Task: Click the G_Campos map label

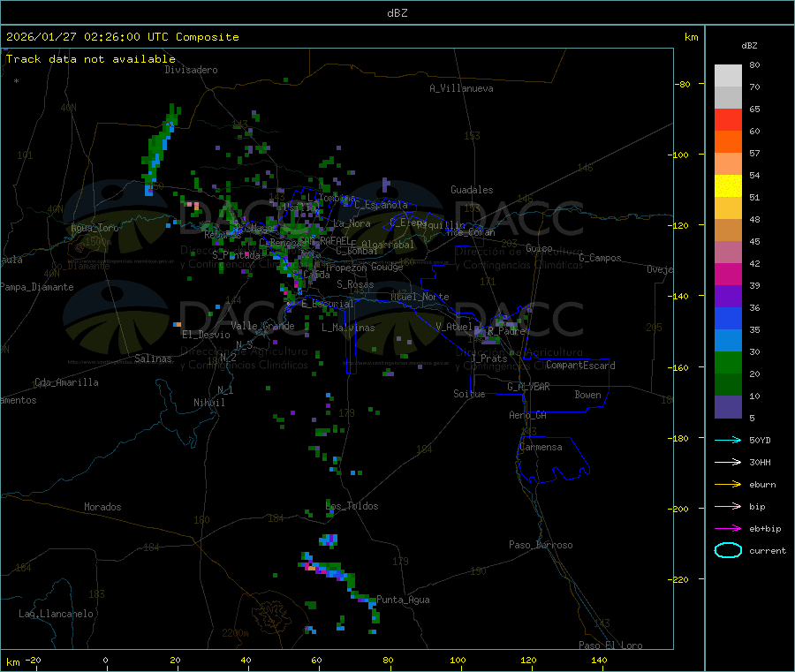Action: coord(600,258)
